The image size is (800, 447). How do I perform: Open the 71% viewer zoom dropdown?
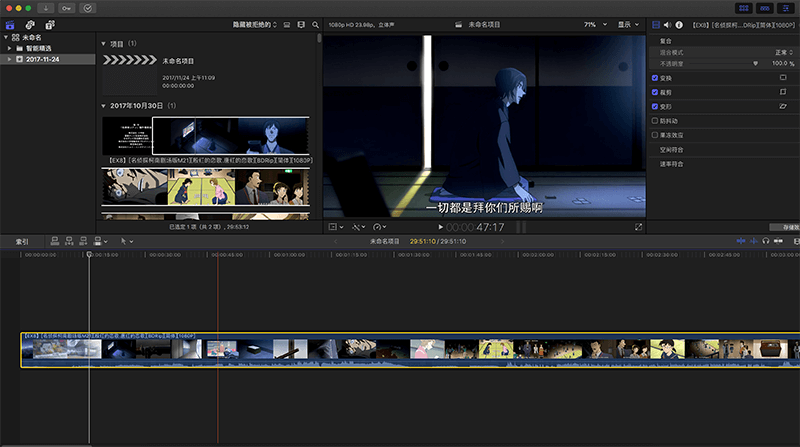click(595, 24)
